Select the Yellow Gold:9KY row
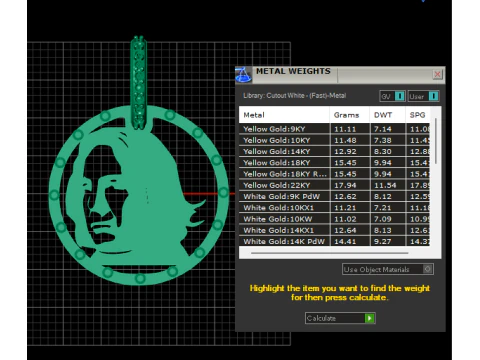The height and width of the screenshot is (360, 480). click(334, 129)
